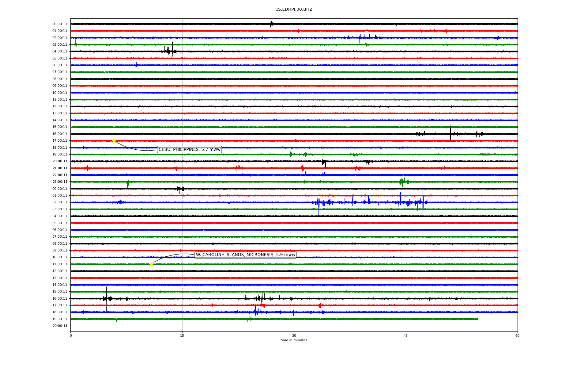The image size is (588, 368).
Task: Click the first 12:00:11 time label
Action: [x=60, y=106]
